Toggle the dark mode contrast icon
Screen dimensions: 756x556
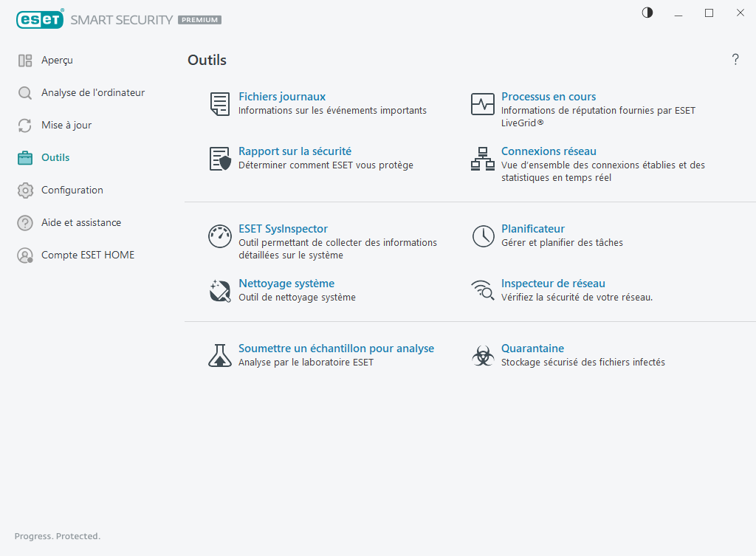tap(647, 13)
